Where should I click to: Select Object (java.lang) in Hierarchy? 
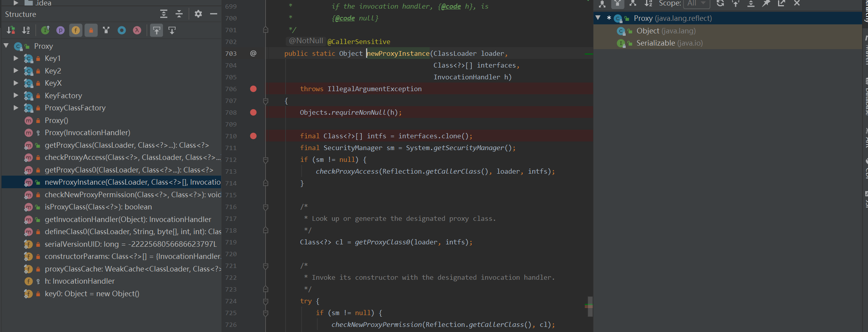666,31
